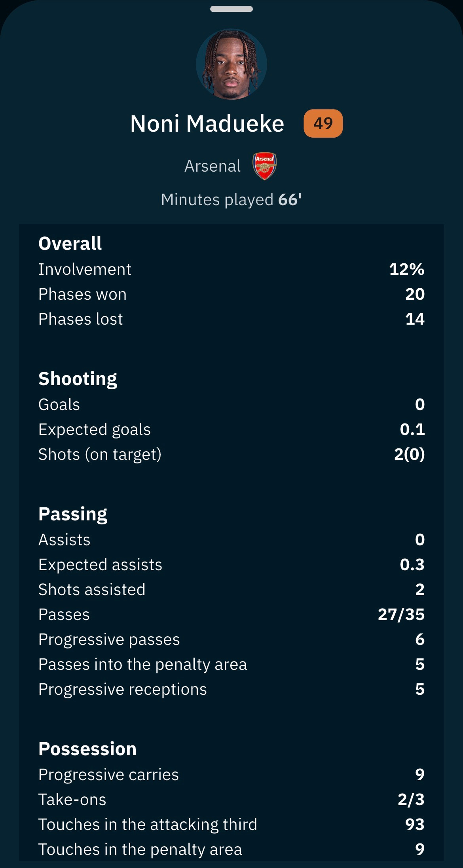Tap the Involvement 12% stat row
The width and height of the screenshot is (463, 868).
[x=231, y=269]
